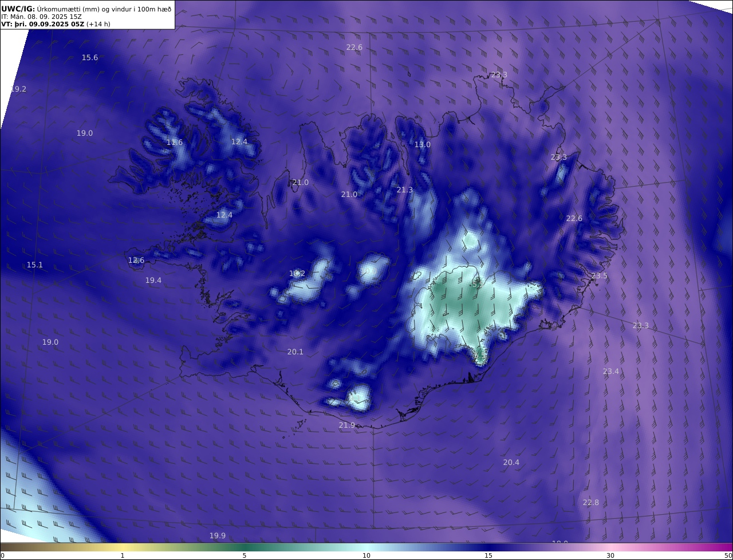Select the colorbar tick label 5
This screenshot has width=733, height=560.
point(245,555)
